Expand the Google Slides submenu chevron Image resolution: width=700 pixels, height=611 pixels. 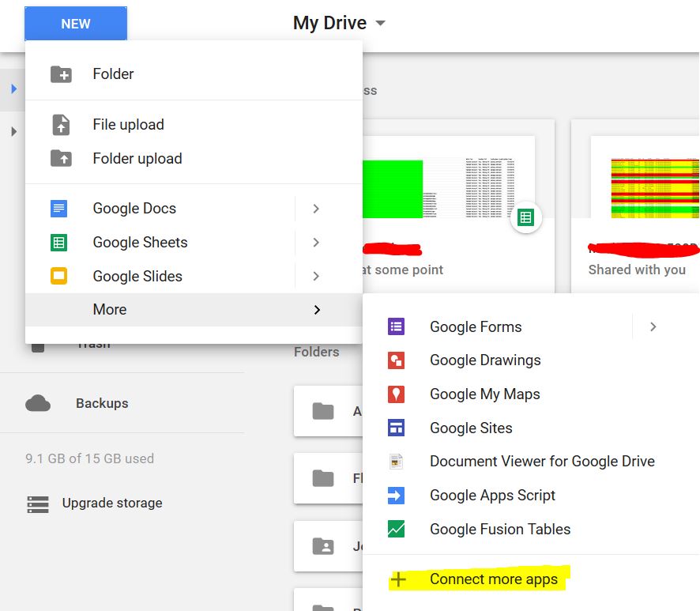[x=316, y=276]
